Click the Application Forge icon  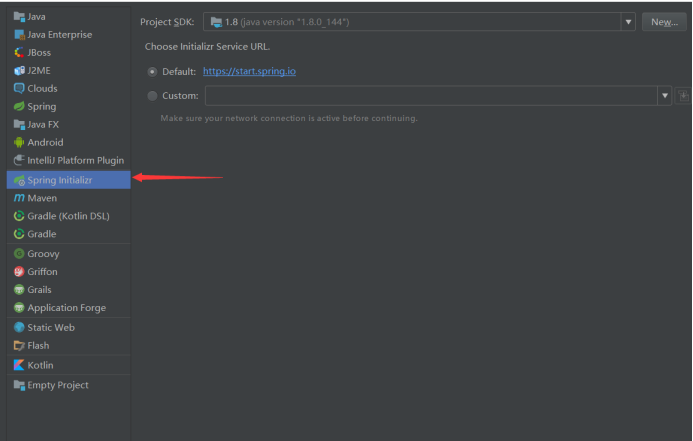tap(19, 308)
